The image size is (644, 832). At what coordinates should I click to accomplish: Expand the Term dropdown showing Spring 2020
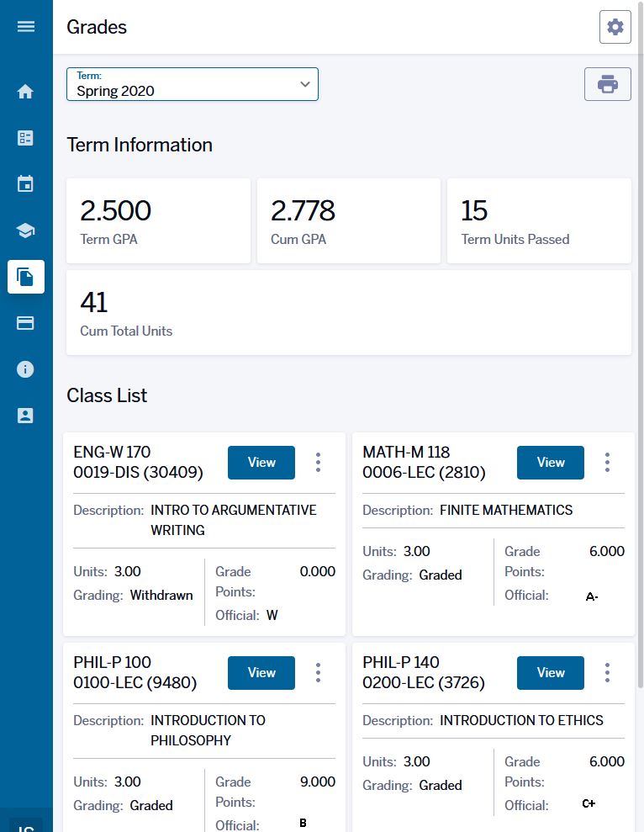193,84
